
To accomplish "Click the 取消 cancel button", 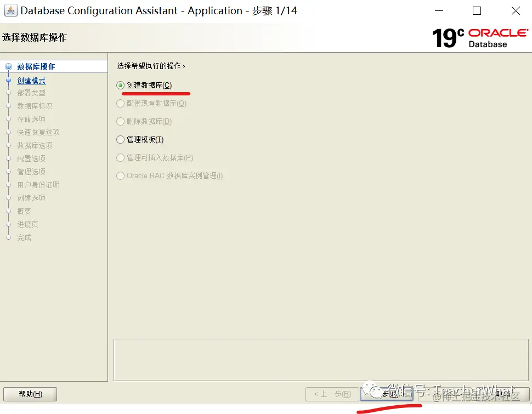I will pyautogui.click(x=503, y=394).
